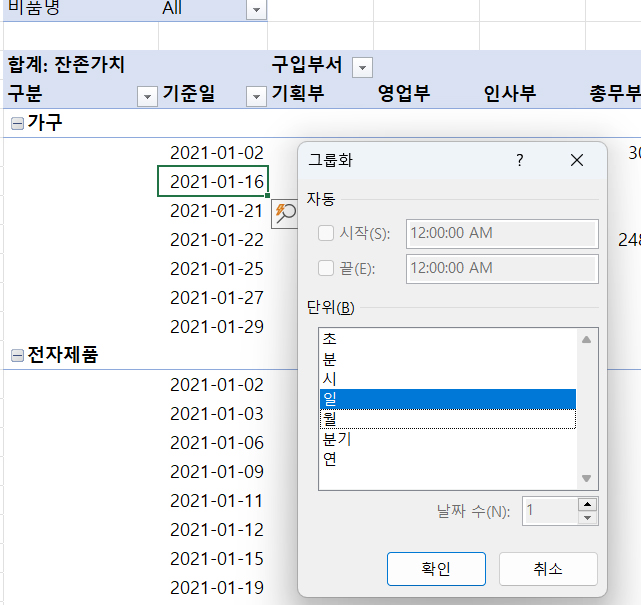641x605 pixels.
Task: Select 분기 in the unit list
Action: click(336, 439)
